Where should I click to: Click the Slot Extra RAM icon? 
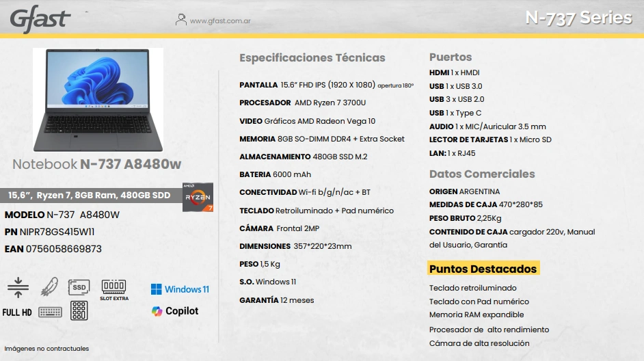coord(113,290)
